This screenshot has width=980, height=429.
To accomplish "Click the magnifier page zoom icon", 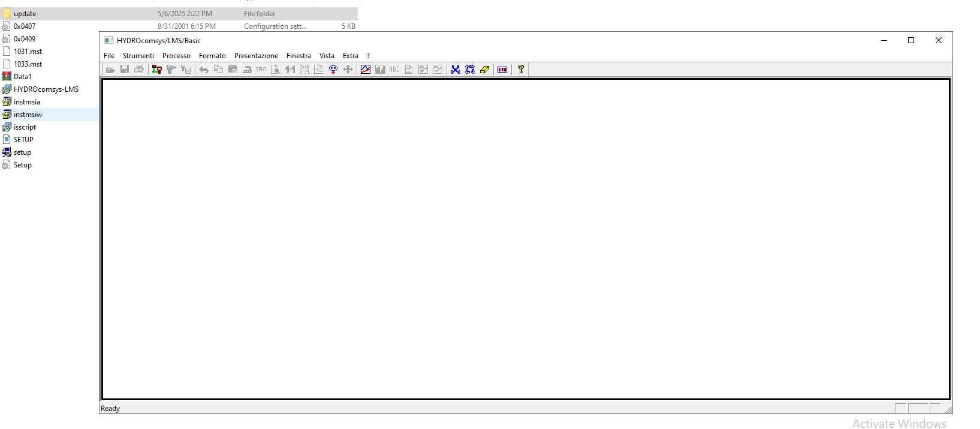I will pos(276,70).
